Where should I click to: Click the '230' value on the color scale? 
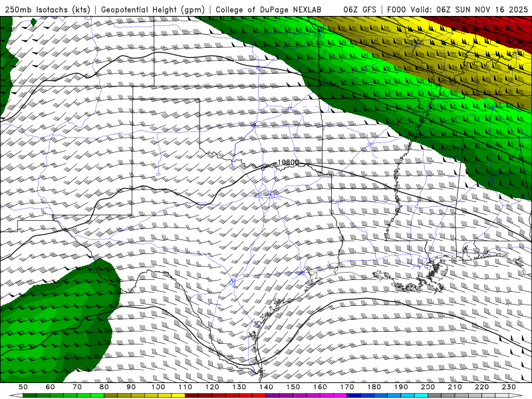point(509,387)
